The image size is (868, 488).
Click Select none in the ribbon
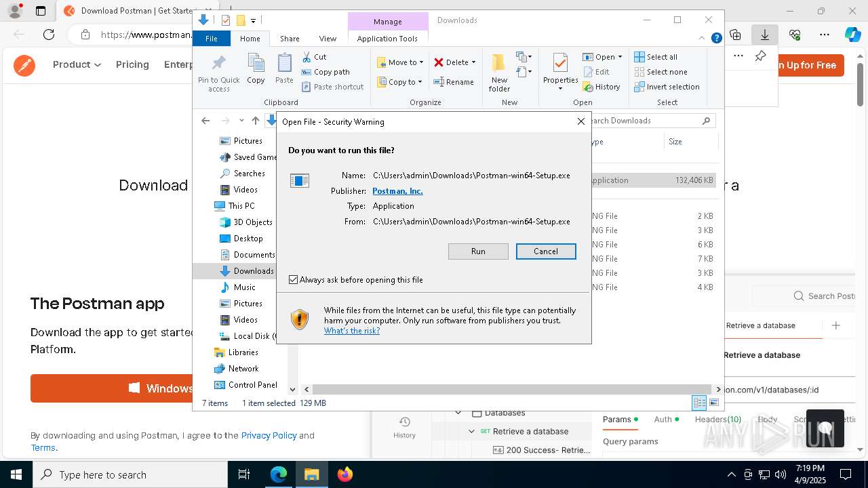[660, 72]
